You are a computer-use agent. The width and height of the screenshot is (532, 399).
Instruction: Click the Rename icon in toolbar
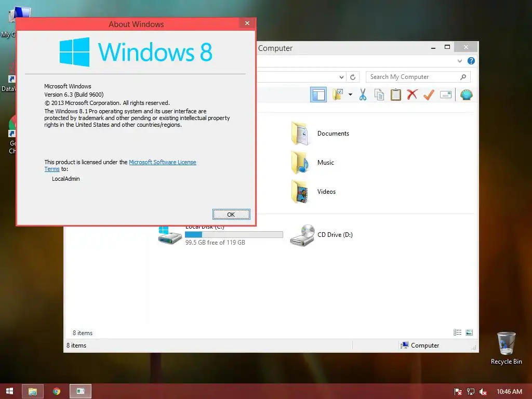point(445,95)
